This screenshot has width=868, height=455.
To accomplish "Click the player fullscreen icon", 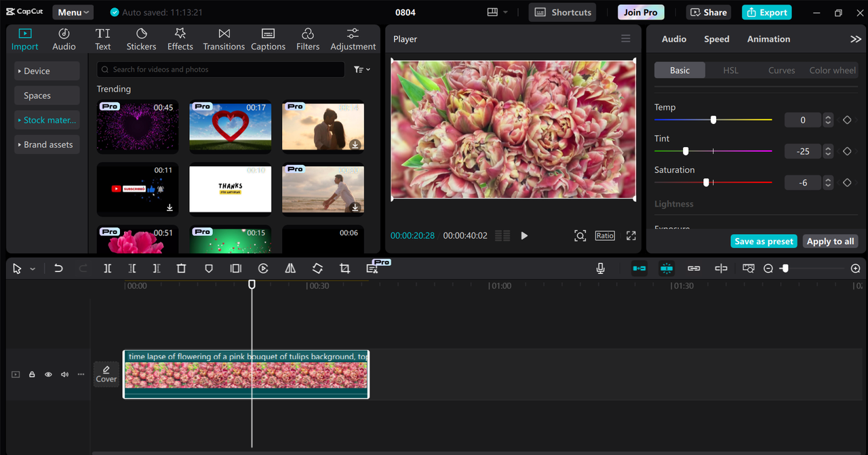I will pyautogui.click(x=631, y=235).
